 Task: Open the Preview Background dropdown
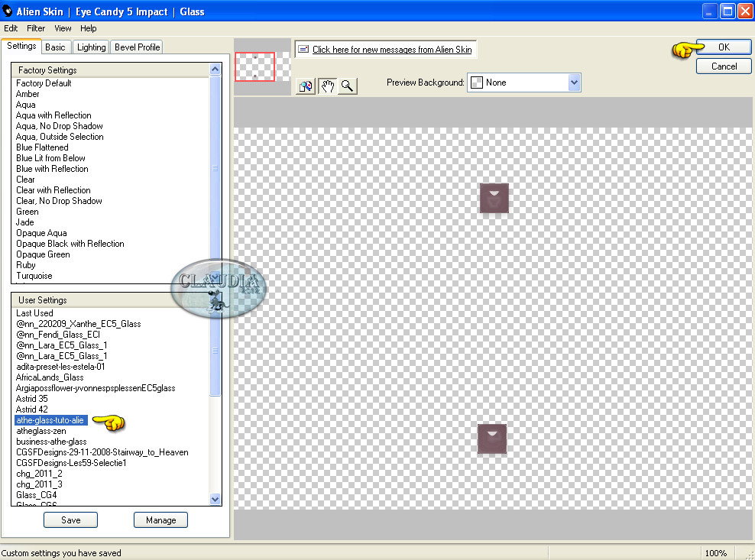573,83
